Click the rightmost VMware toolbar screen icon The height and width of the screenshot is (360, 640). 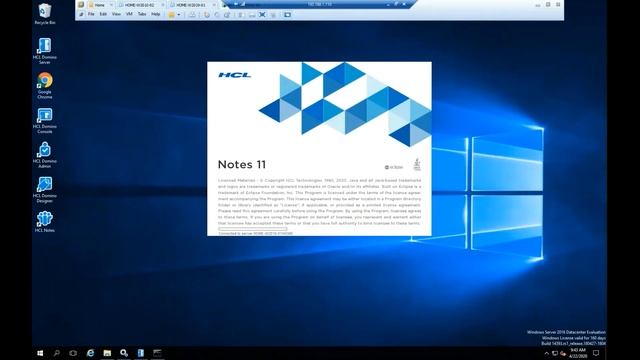coord(287,15)
